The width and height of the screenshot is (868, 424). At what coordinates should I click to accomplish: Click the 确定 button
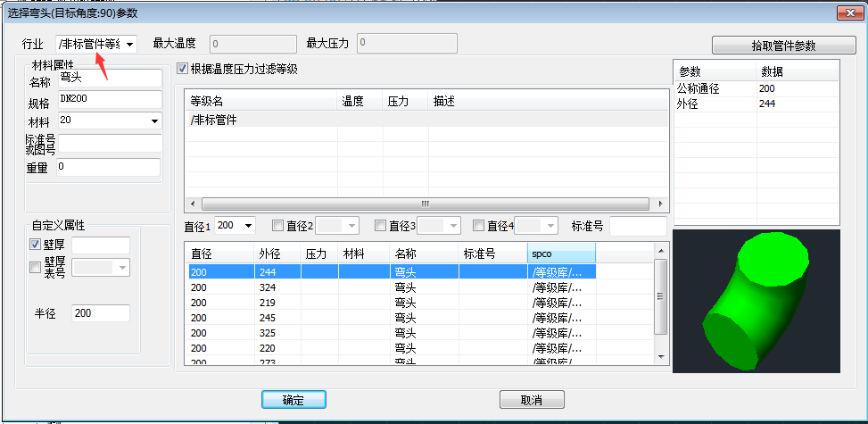pyautogui.click(x=293, y=399)
